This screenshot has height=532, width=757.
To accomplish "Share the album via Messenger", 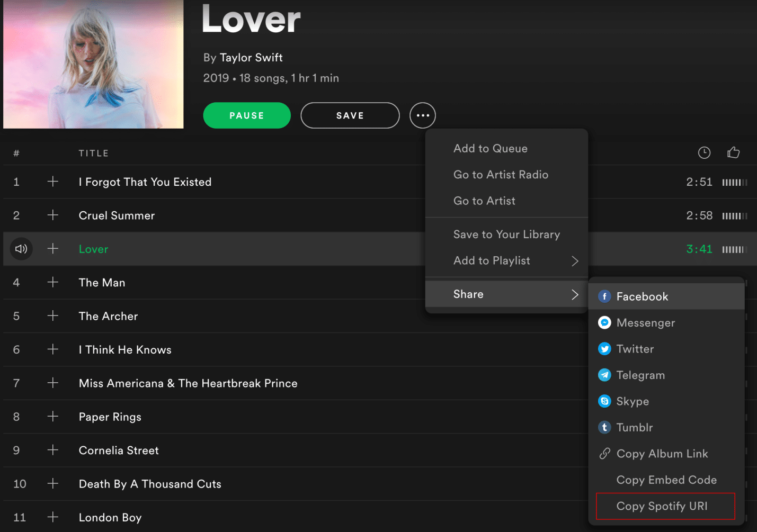I will click(666, 323).
